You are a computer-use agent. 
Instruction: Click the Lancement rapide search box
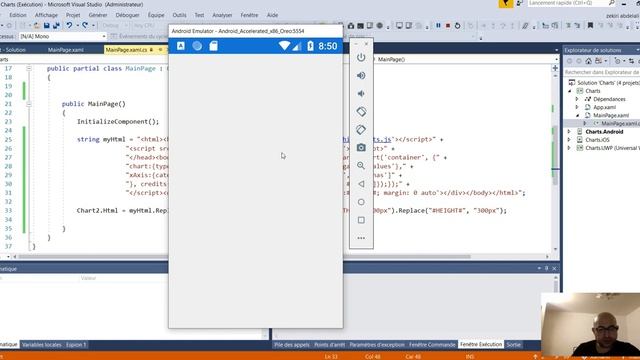point(571,3)
